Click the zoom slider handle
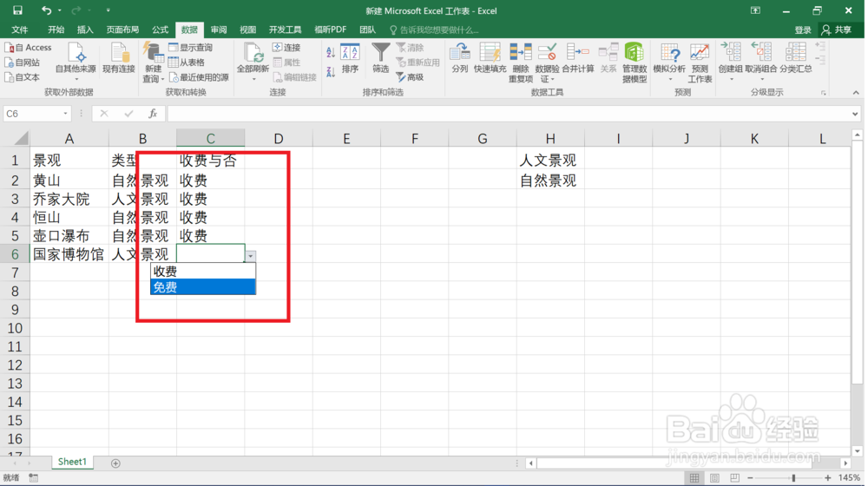Image resolution: width=868 pixels, height=486 pixels. tap(793, 477)
